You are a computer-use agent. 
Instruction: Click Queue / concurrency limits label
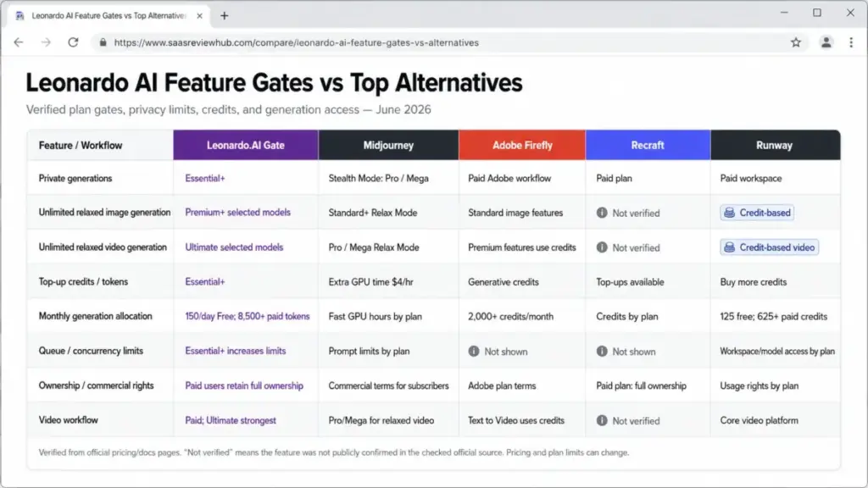coord(91,351)
